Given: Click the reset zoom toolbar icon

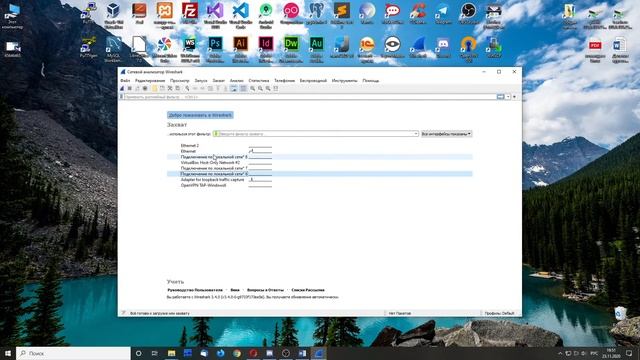Looking at the screenshot, I should pyautogui.click(x=268, y=88).
